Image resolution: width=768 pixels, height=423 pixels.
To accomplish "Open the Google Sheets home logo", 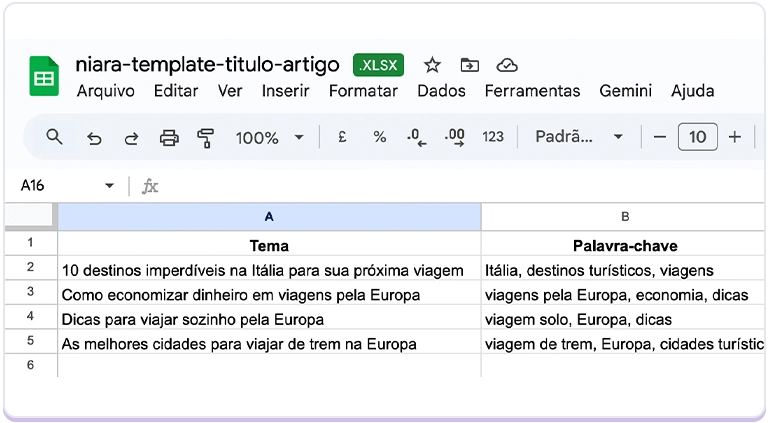I will (x=44, y=77).
